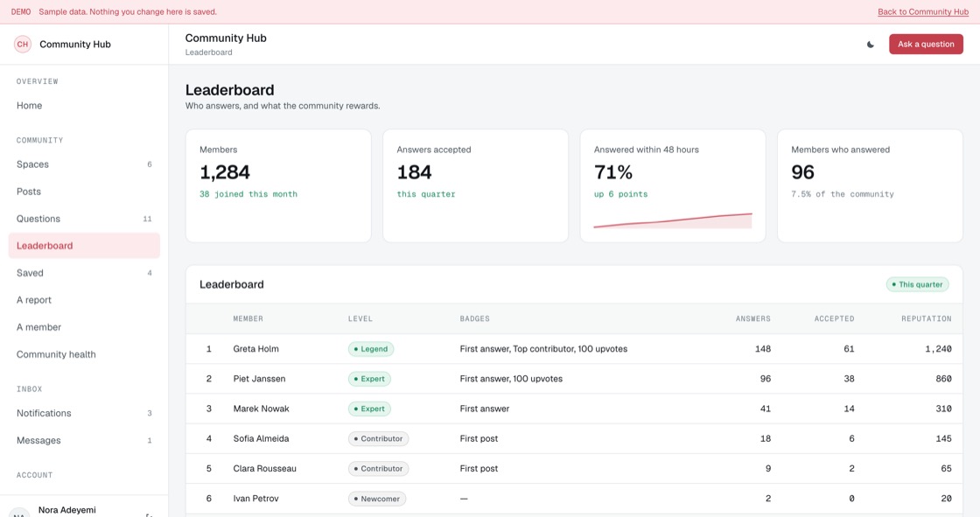The width and height of the screenshot is (980, 517).
Task: Click Piet Janssen's reputation value 860
Action: [943, 379]
